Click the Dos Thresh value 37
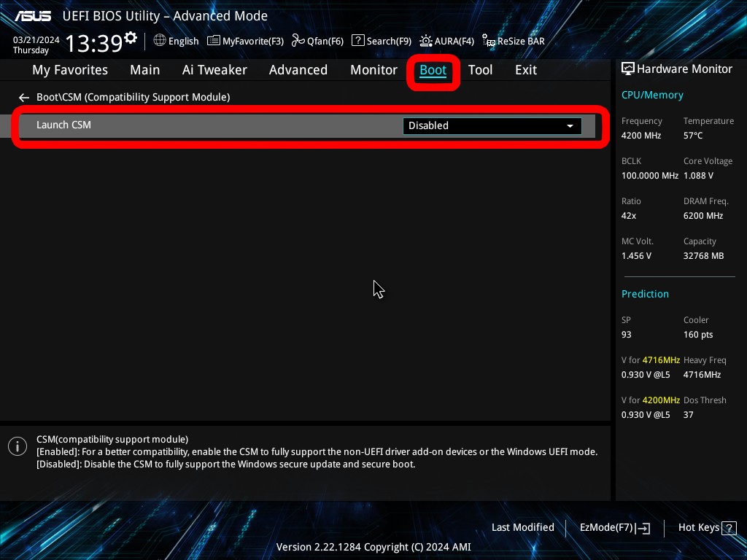 (689, 415)
